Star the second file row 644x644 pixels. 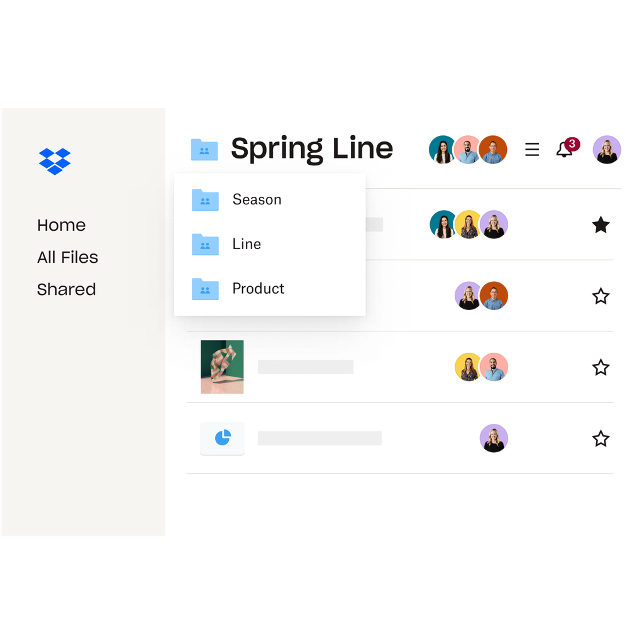tap(601, 296)
